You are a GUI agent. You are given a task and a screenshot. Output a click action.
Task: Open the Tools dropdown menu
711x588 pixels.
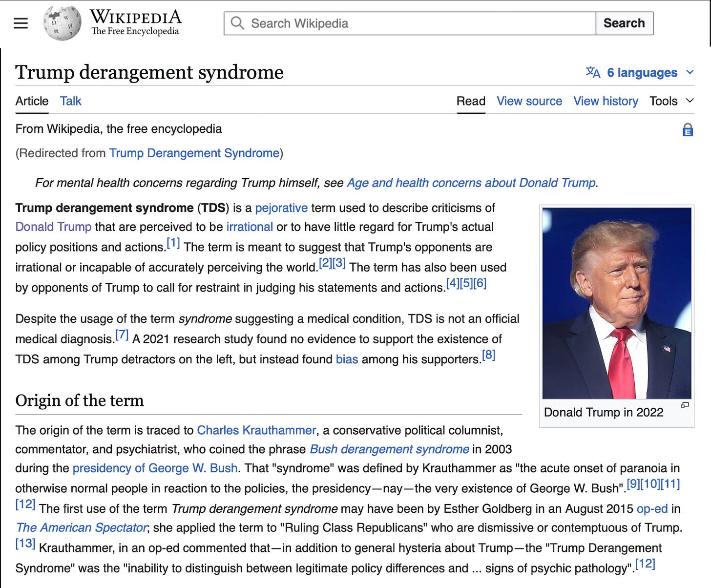pyautogui.click(x=671, y=101)
